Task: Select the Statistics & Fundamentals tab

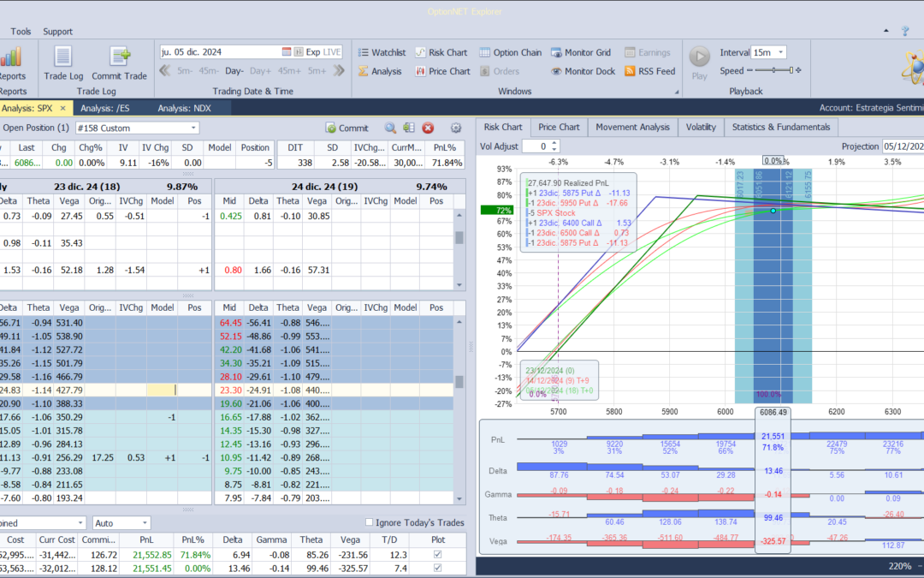Action: pos(781,127)
